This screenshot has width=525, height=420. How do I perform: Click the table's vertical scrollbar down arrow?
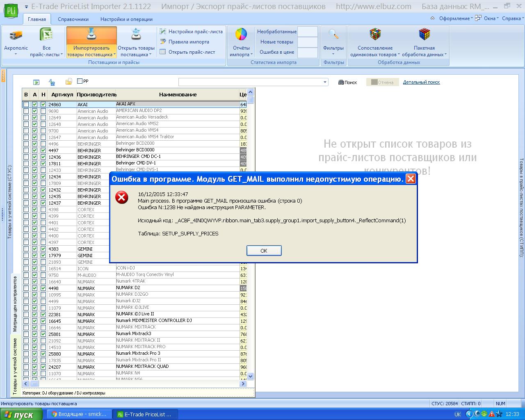tap(251, 376)
